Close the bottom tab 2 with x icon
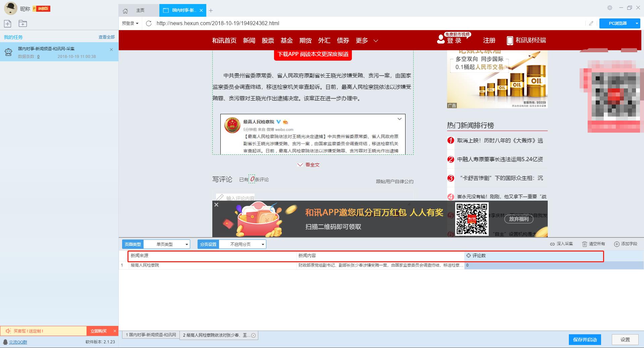The height and width of the screenshot is (348, 644). [x=254, y=335]
